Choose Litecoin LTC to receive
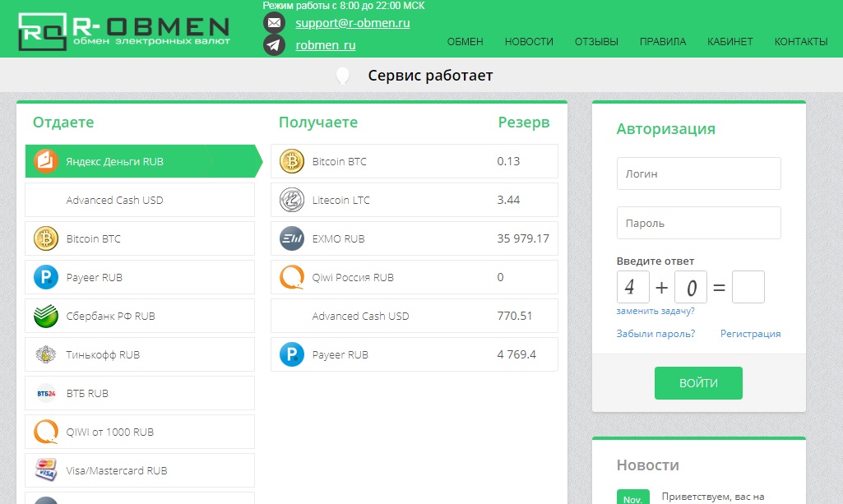This screenshot has height=504, width=843. tap(415, 200)
